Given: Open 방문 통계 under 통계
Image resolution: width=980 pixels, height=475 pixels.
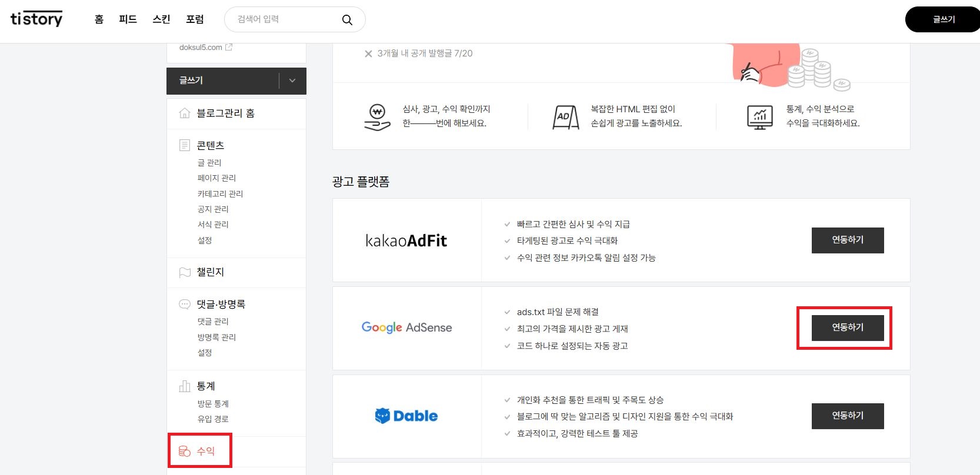Looking at the screenshot, I should [213, 403].
